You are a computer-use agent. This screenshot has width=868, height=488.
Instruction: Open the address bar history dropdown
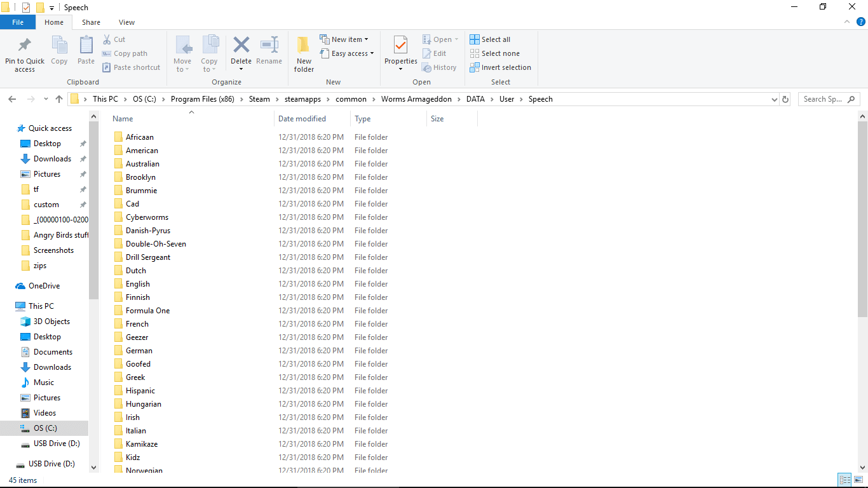(x=774, y=99)
